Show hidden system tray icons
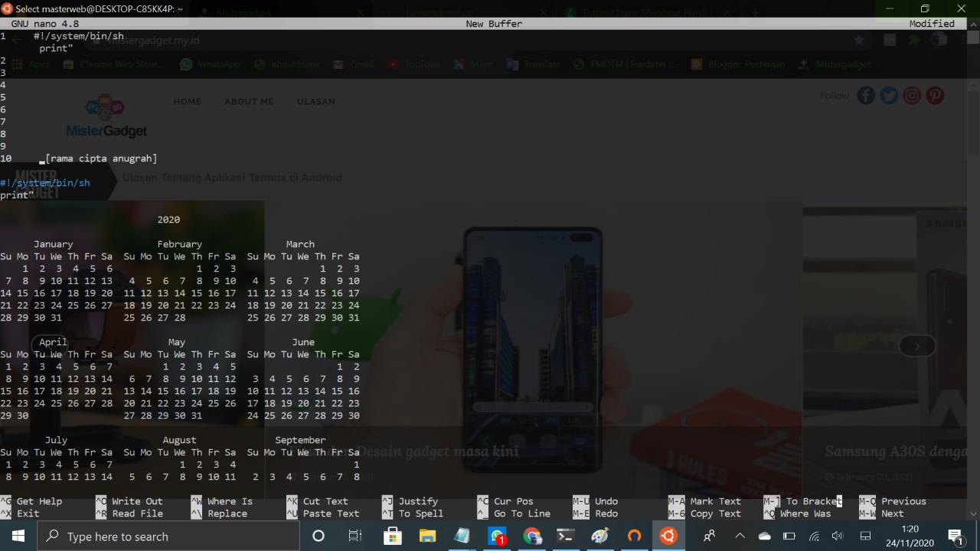Screen dimensions: 980x551 click(740, 536)
